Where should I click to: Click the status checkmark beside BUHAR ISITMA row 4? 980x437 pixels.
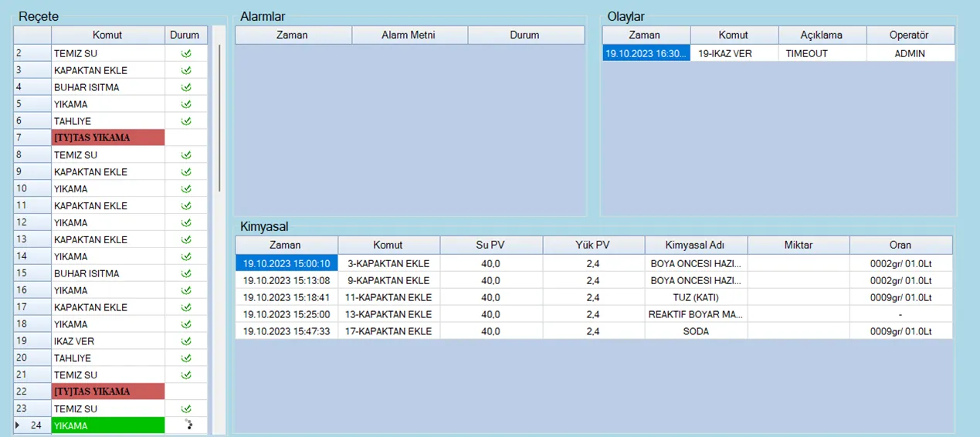(x=186, y=87)
